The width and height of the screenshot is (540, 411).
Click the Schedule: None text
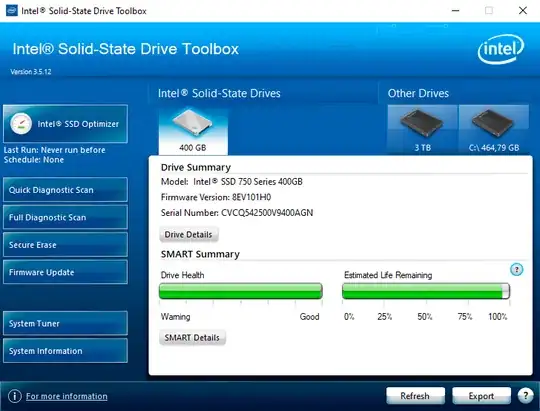(34, 160)
